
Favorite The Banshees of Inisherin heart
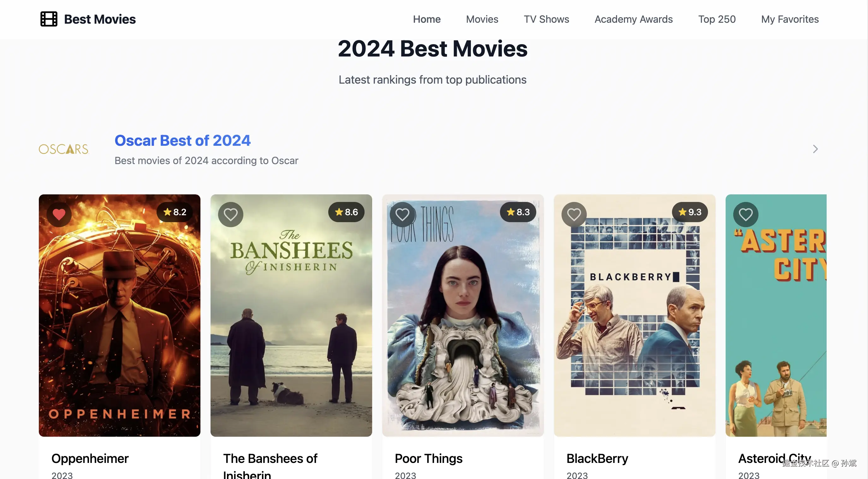pos(230,214)
